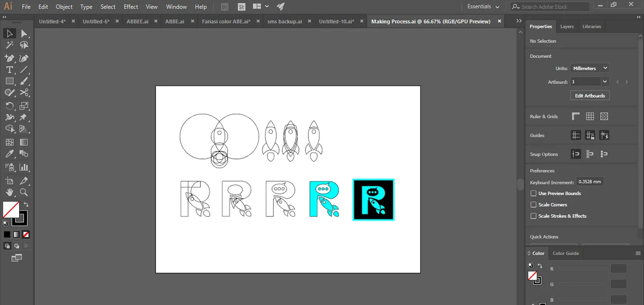This screenshot has width=644, height=305.
Task: Toggle Show Grid in Properties panel
Action: pyautogui.click(x=590, y=116)
